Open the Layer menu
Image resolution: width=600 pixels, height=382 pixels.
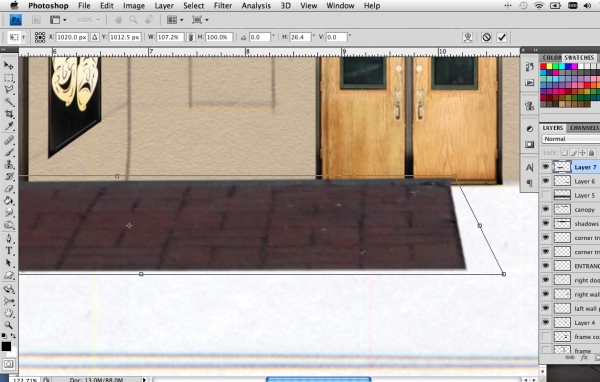[164, 6]
